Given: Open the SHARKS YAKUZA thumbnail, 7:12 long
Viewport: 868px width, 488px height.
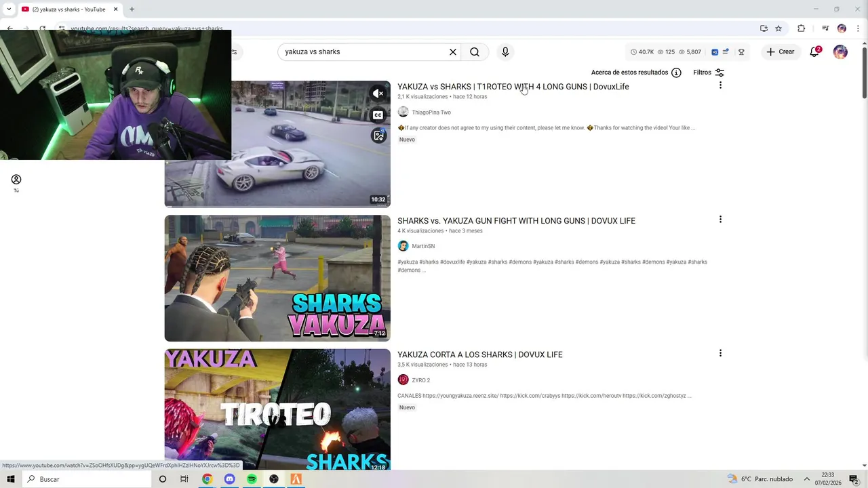Looking at the screenshot, I should point(277,278).
